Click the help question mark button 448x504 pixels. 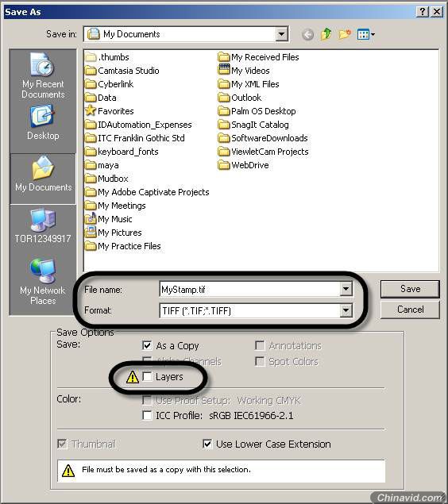pyautogui.click(x=423, y=12)
